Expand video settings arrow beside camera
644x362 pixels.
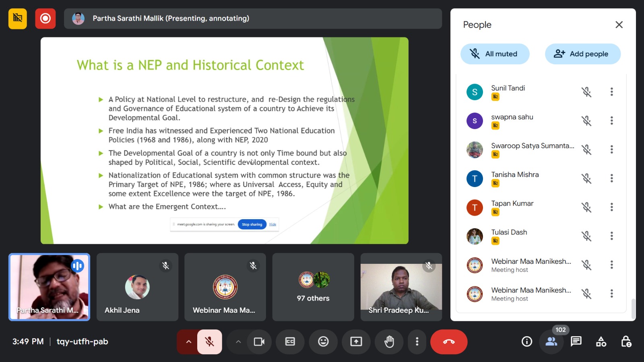238,342
